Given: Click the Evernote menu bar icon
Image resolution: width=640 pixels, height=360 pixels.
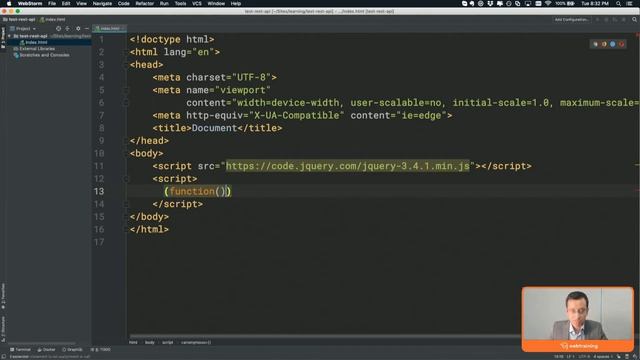Looking at the screenshot, I should (472, 3).
